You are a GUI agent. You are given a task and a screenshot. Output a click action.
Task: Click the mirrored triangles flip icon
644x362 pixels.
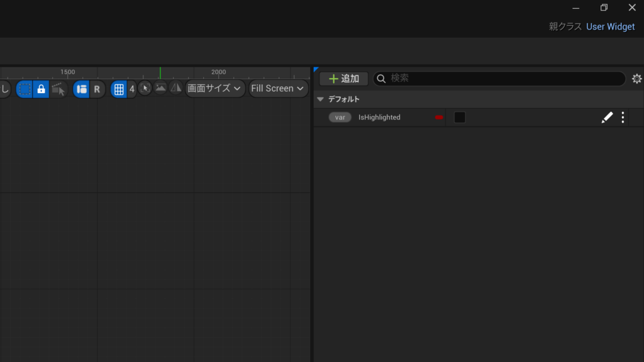pyautogui.click(x=175, y=88)
